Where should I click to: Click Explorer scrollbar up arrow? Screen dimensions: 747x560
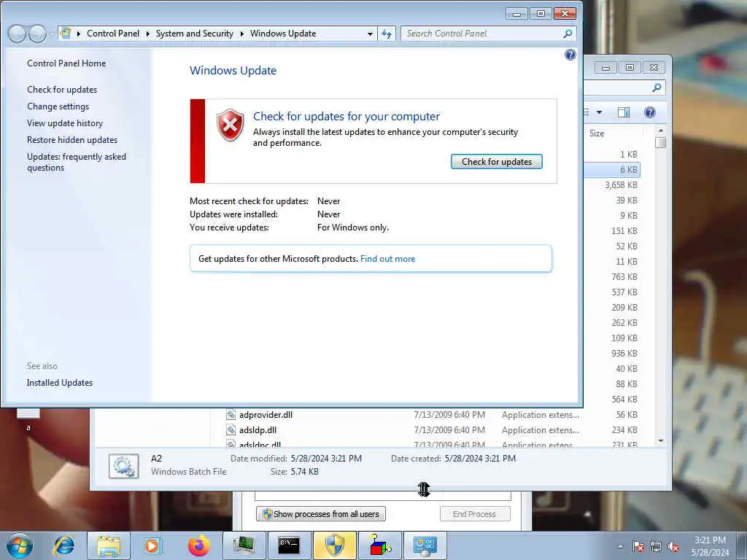point(660,131)
